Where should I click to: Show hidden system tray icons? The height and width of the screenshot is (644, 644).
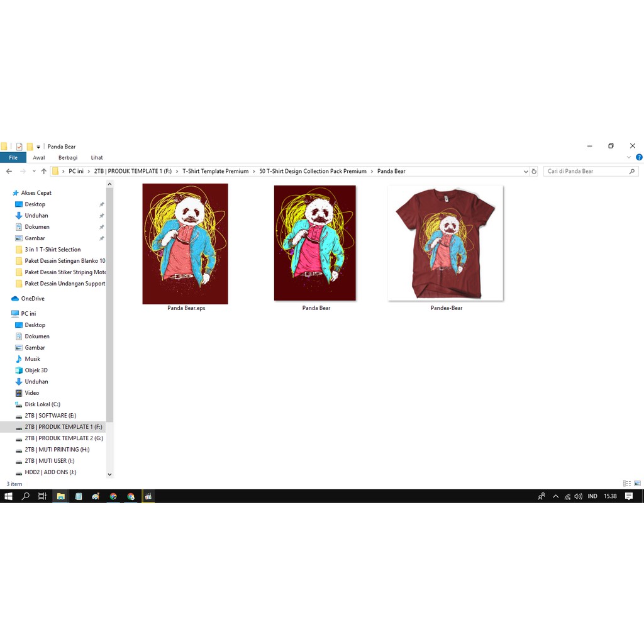click(x=556, y=496)
